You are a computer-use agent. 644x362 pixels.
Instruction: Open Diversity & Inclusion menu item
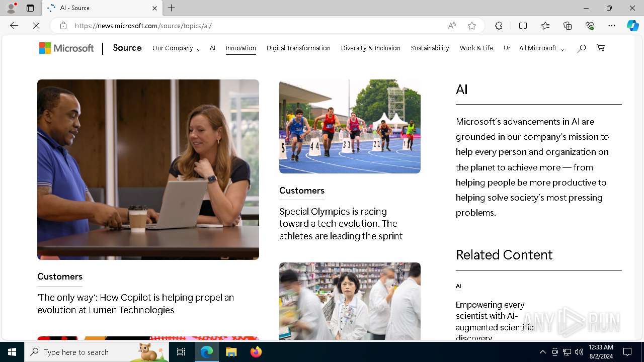click(x=371, y=48)
